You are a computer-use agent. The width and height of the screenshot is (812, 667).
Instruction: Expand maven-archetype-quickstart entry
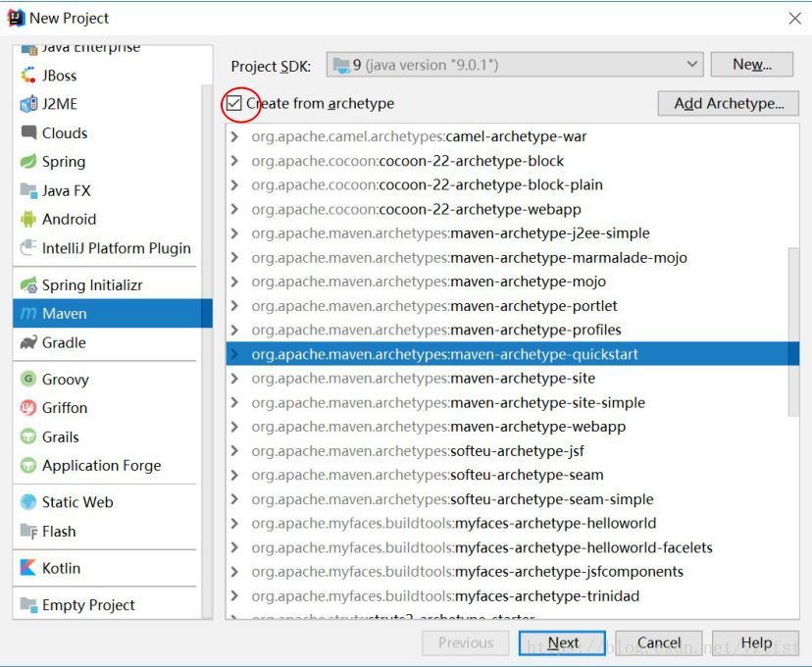coord(234,354)
